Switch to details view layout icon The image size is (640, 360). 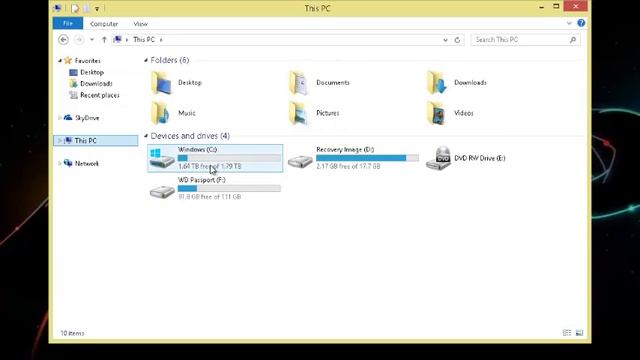[567, 333]
